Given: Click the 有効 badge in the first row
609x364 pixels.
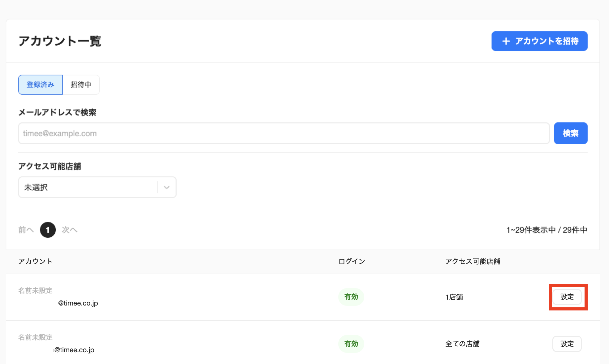Looking at the screenshot, I should pos(351,297).
